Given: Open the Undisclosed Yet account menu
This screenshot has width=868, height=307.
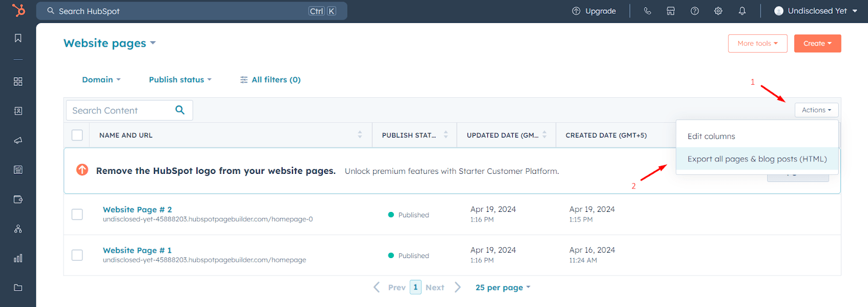Looking at the screenshot, I should point(816,11).
